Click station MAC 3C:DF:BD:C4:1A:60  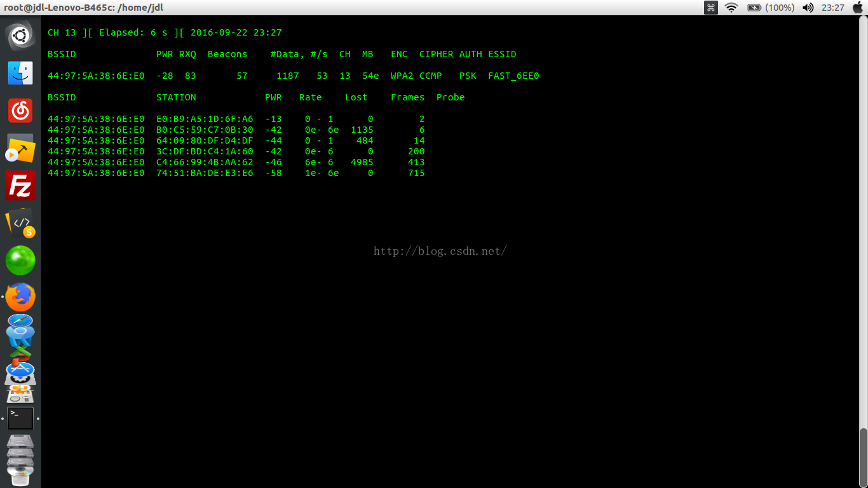pos(205,151)
